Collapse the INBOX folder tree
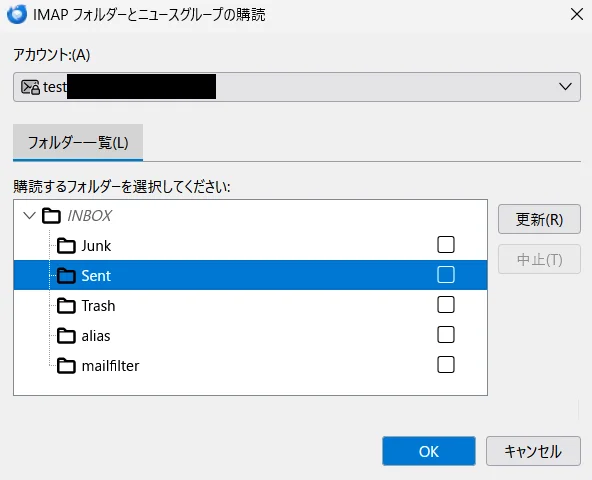 pyautogui.click(x=29, y=216)
